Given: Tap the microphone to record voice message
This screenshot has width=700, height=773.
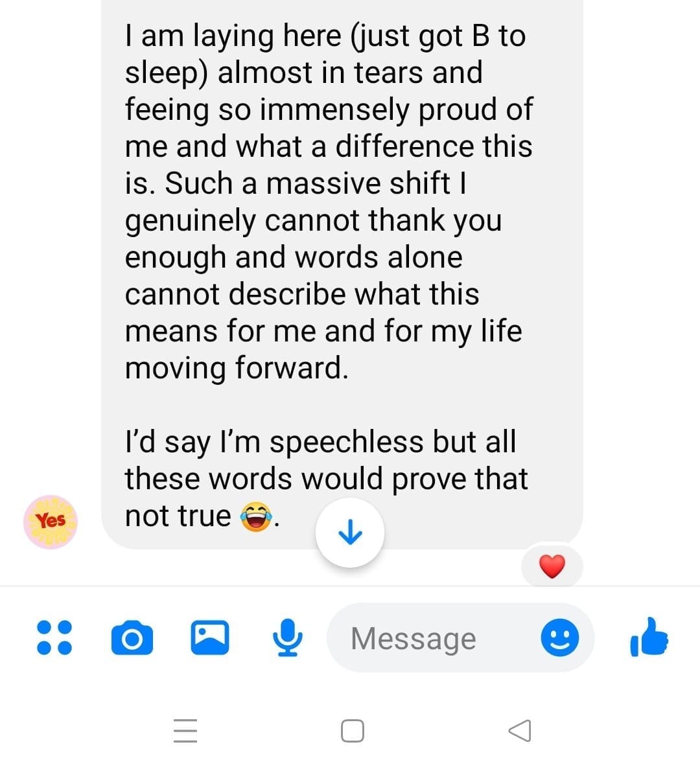Looking at the screenshot, I should tap(288, 638).
